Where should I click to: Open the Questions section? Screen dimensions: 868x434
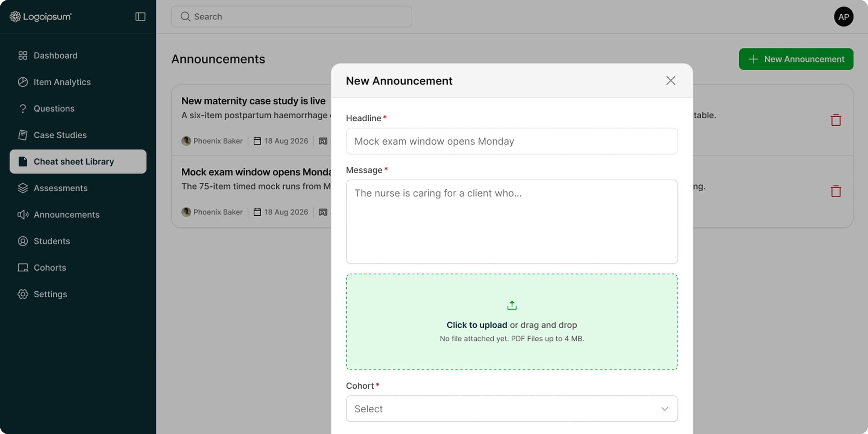[x=78, y=108]
